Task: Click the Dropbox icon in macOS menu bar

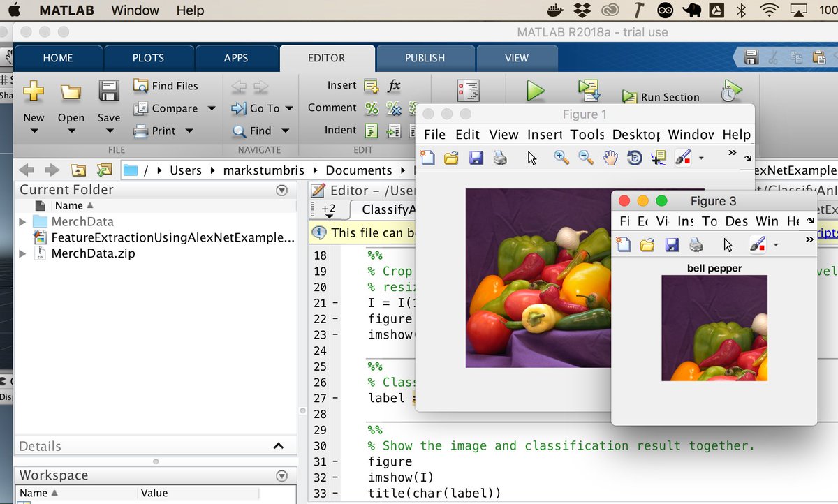Action: (581, 10)
